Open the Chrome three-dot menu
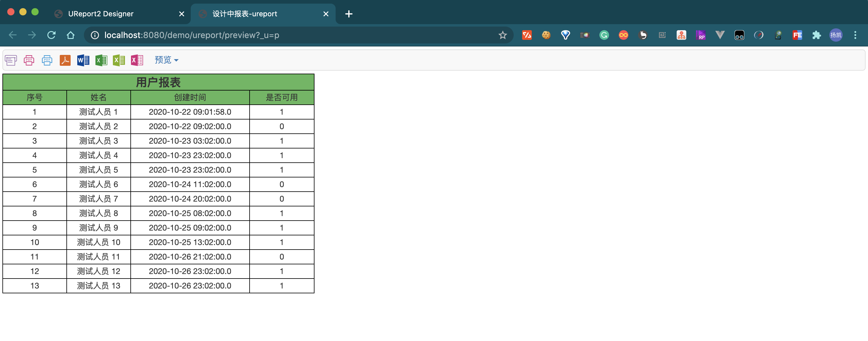 pyautogui.click(x=855, y=35)
